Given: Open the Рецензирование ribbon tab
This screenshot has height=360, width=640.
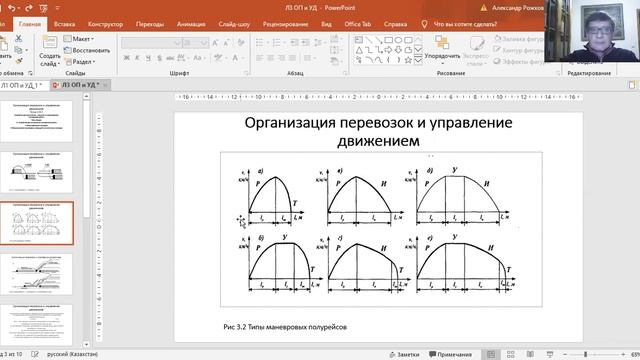Looking at the screenshot, I should (285, 24).
